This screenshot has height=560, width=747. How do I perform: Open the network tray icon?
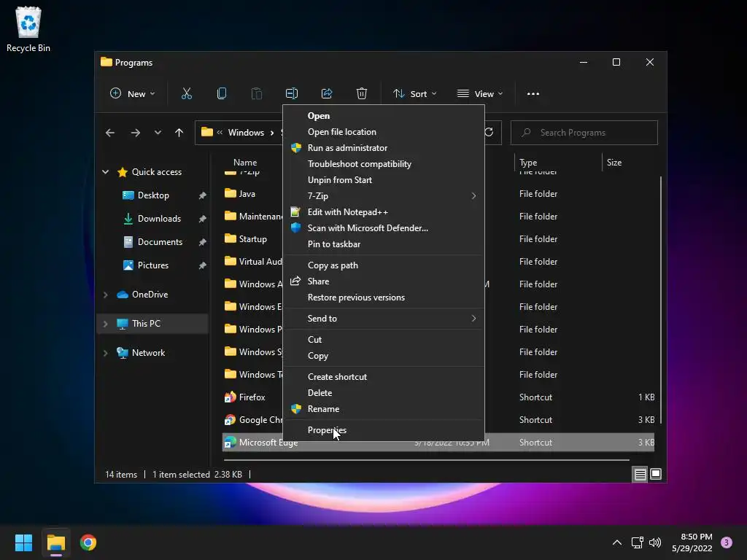(637, 542)
